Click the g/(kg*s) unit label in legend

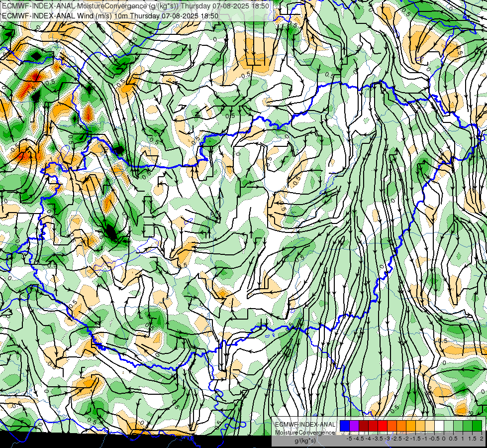coord(305,441)
